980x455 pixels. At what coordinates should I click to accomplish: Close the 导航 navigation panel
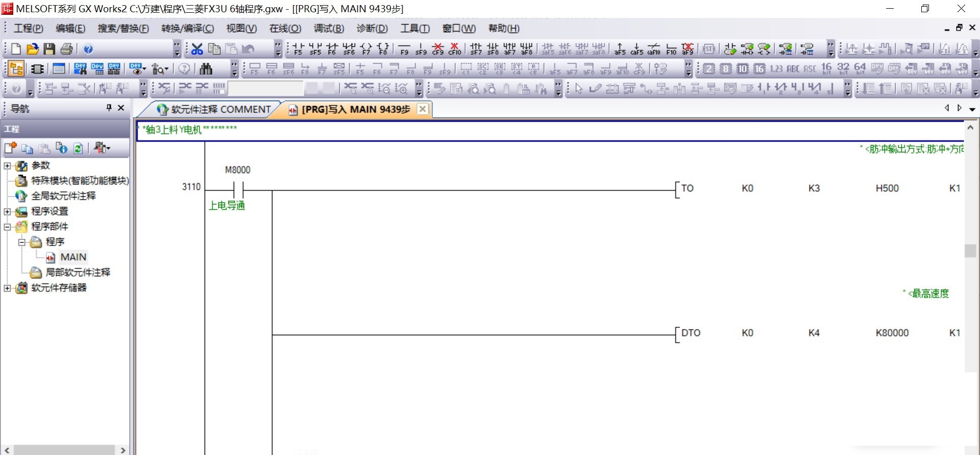pos(121,108)
